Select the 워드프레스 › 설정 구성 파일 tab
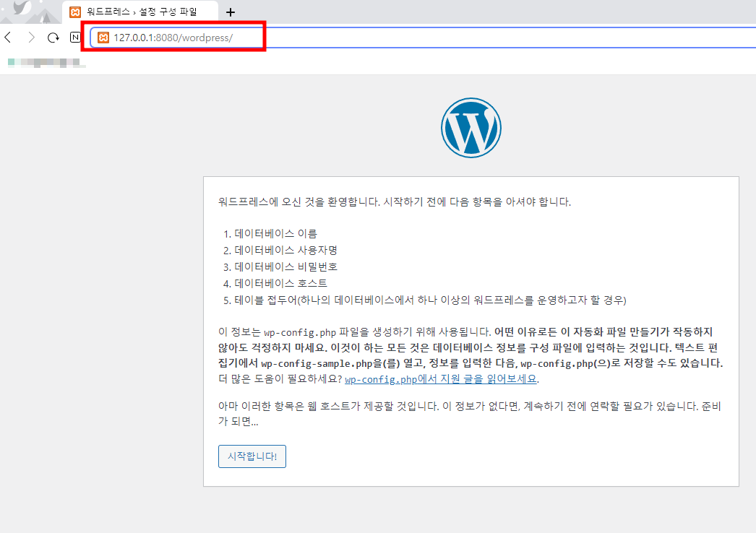Viewport: 756px width, 533px height. coord(139,12)
